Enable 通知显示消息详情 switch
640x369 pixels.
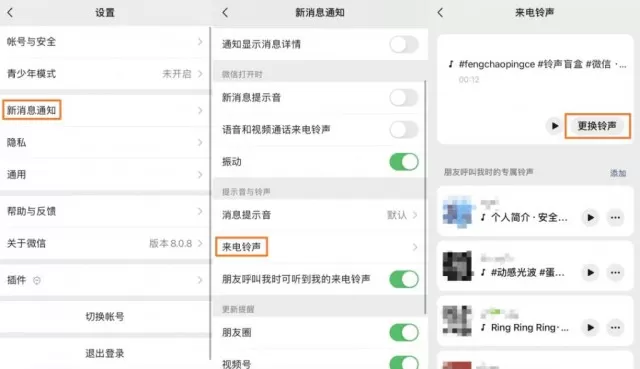point(404,44)
